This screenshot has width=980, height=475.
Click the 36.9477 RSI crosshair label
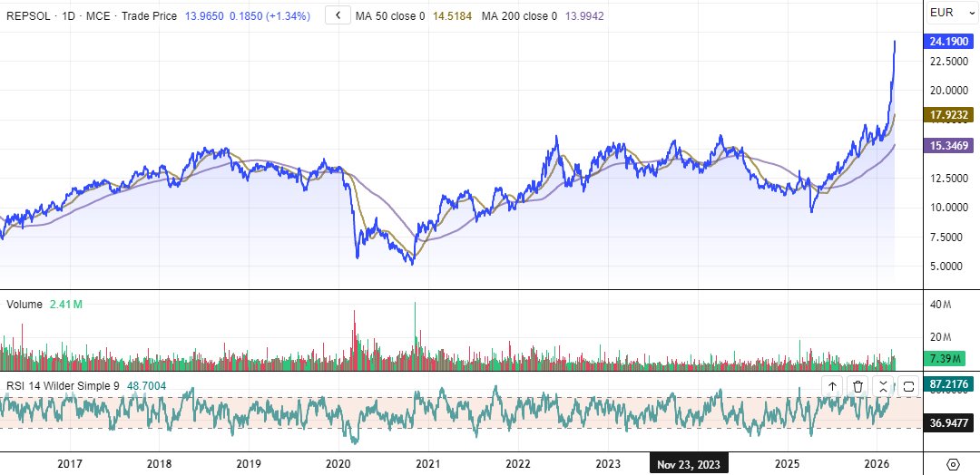(x=949, y=424)
